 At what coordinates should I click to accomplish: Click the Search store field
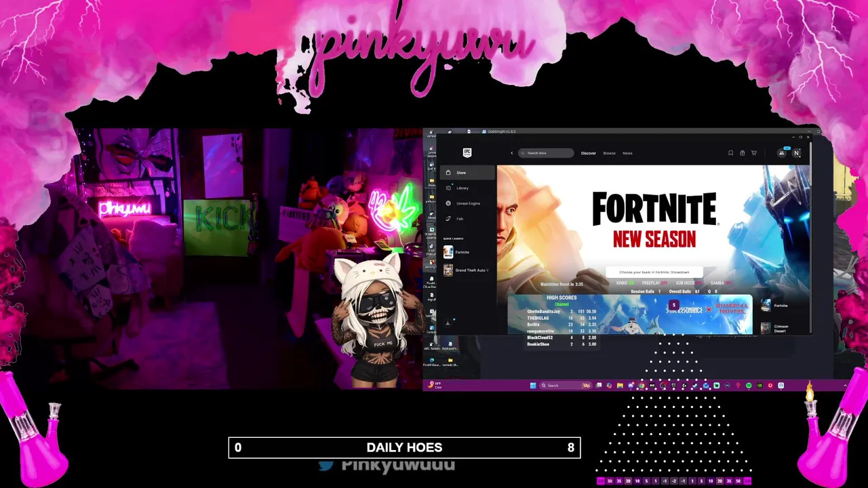coord(546,153)
